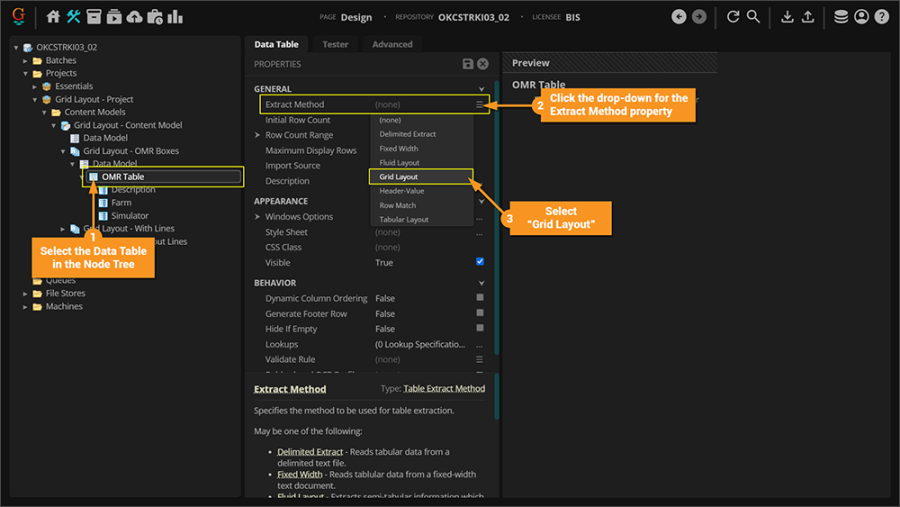This screenshot has width=900, height=507.
Task: Open the search magnifier icon
Action: click(753, 17)
